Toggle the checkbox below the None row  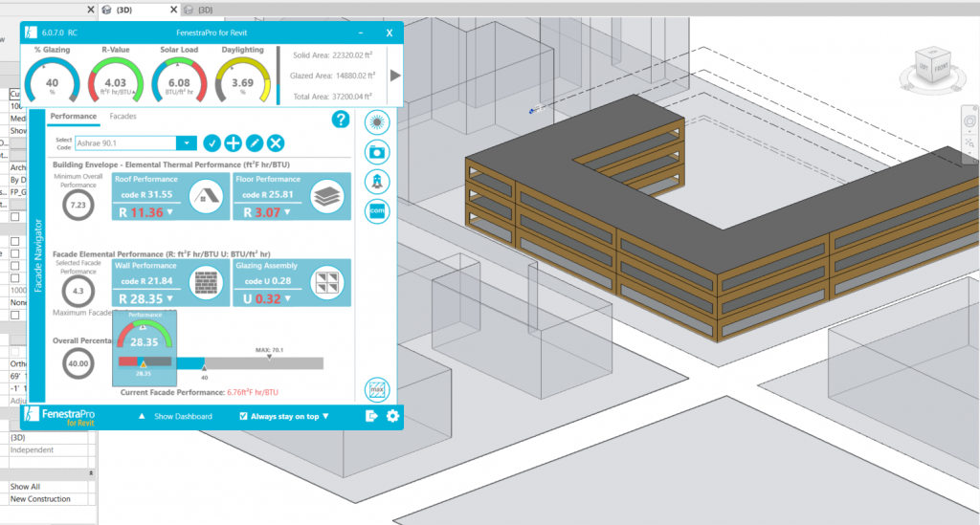click(x=15, y=316)
